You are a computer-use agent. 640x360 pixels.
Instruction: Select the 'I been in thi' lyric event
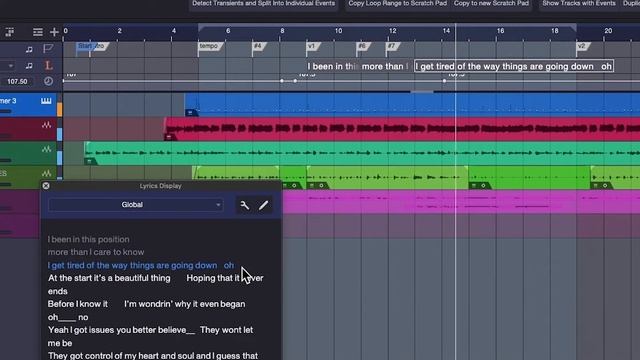click(x=332, y=66)
